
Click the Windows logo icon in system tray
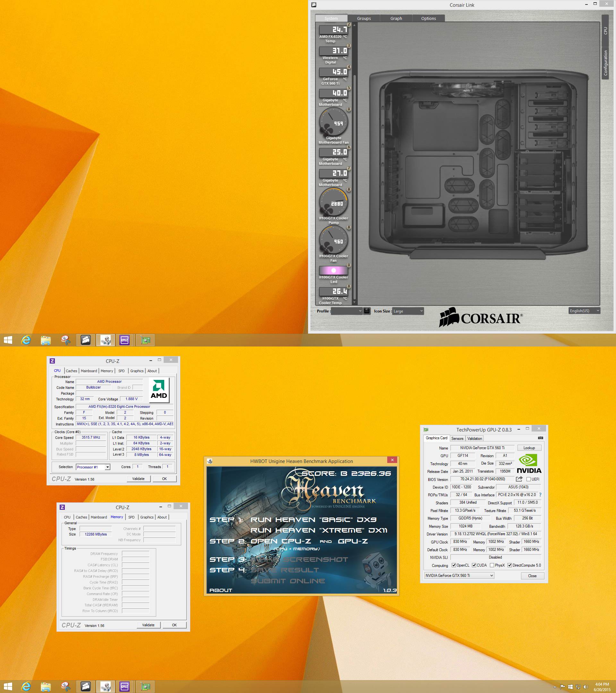570,687
